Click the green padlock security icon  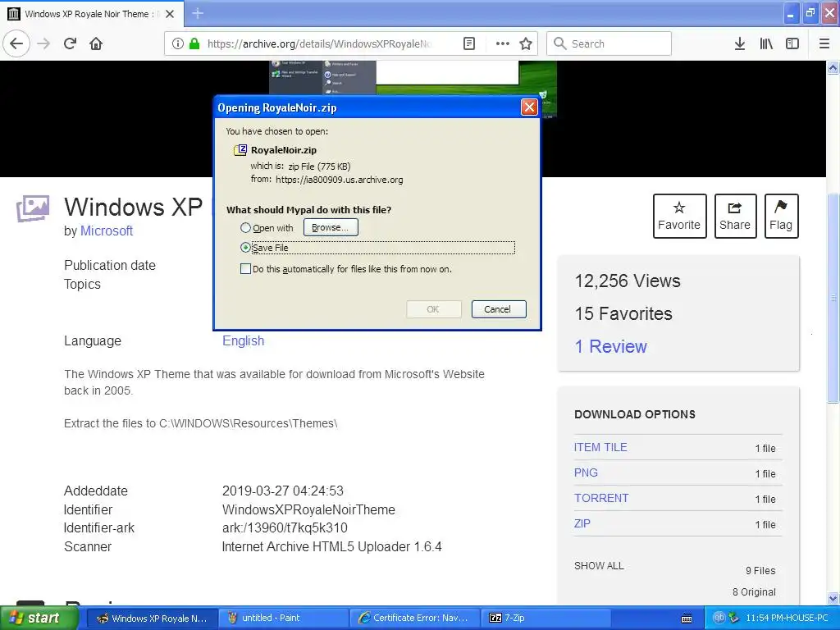(194, 43)
